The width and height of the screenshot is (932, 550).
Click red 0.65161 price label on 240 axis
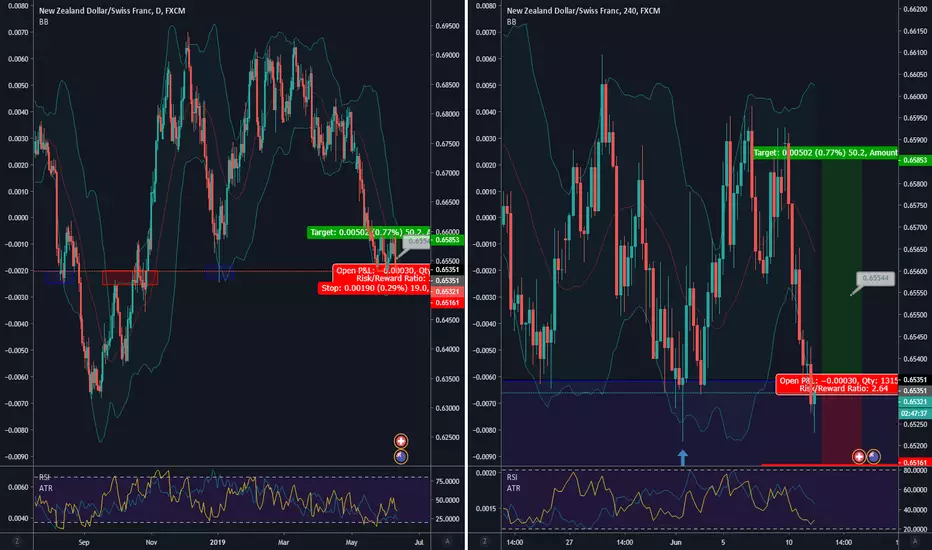coord(915,462)
